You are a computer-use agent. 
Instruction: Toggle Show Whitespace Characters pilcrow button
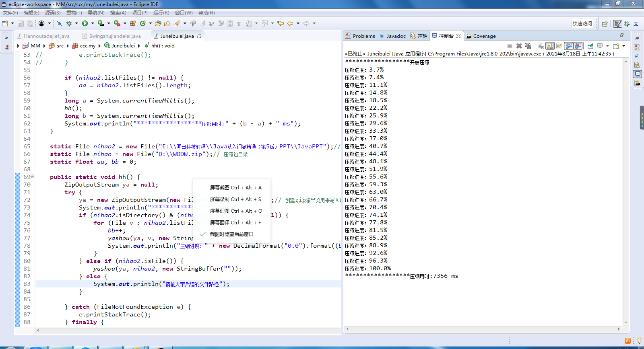(x=239, y=23)
